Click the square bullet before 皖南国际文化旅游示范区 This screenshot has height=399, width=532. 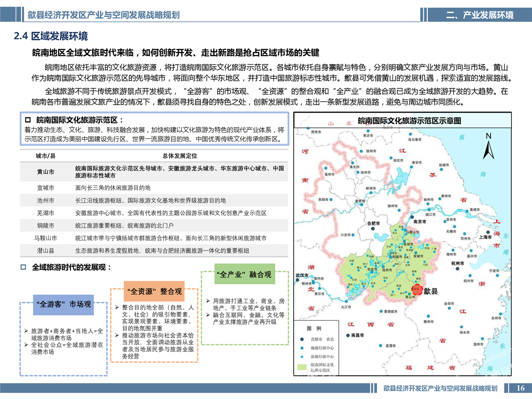tap(28, 120)
